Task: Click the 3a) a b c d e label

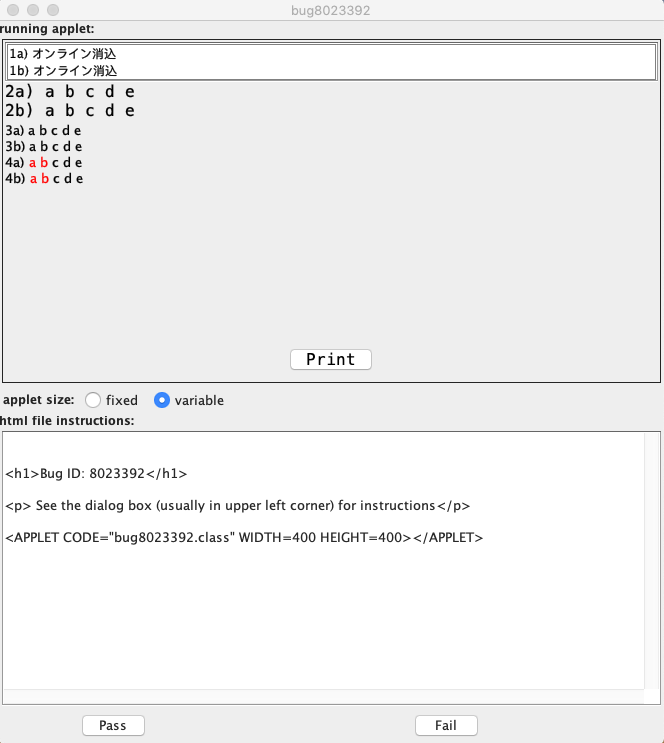Action: (x=44, y=131)
